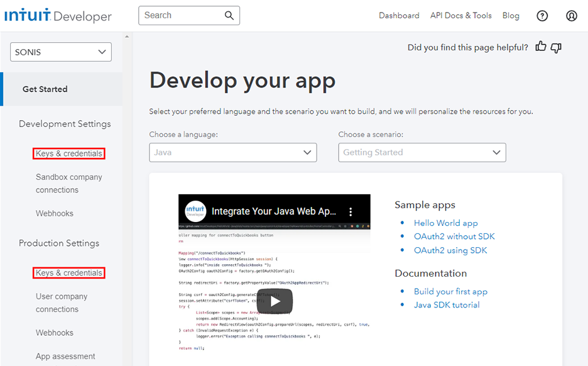588x366 pixels.
Task: Play the Java integration video
Action: point(275,301)
